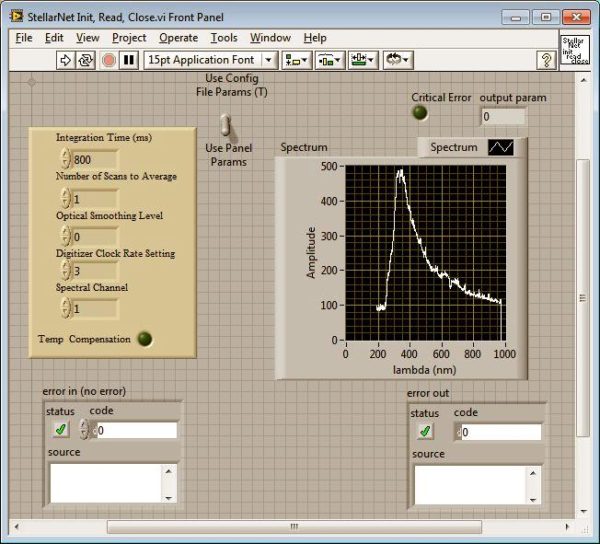Viewport: 600px width, 544px height.
Task: Click the error out source text box
Action: click(470, 485)
